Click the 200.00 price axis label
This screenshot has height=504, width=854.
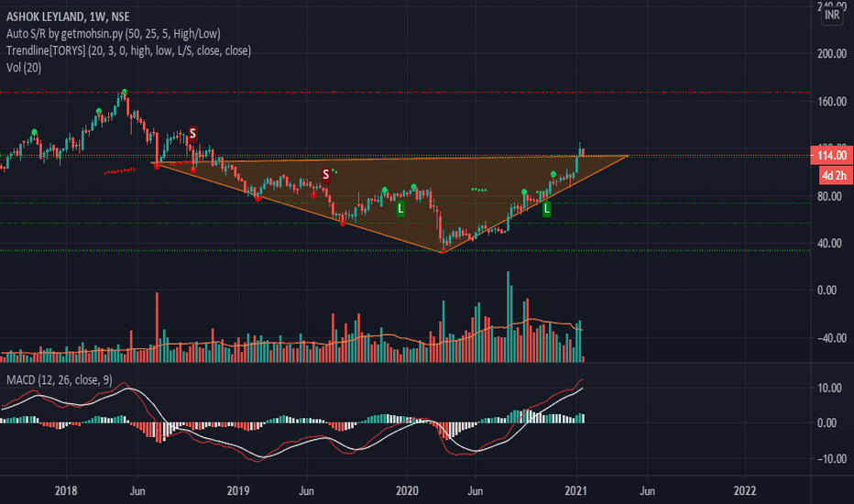pyautogui.click(x=832, y=53)
